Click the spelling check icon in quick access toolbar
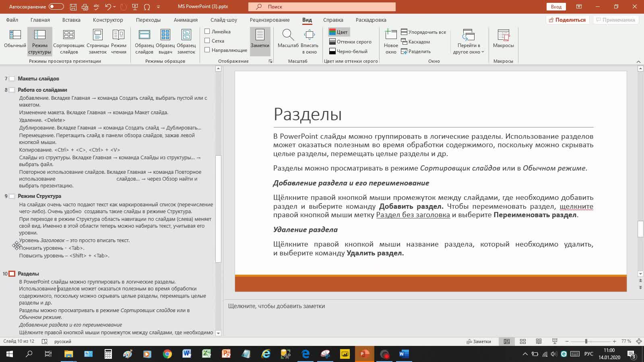 (x=96, y=7)
